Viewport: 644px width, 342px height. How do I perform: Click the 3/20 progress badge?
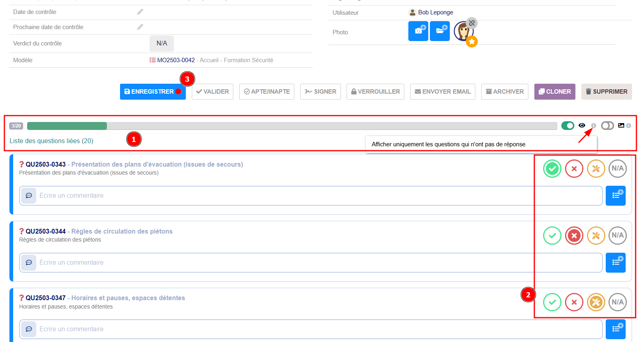click(16, 126)
